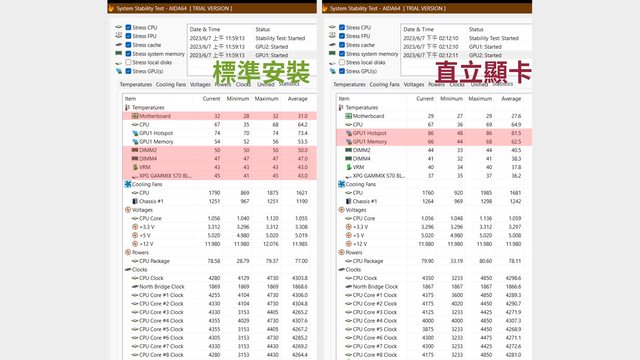Image resolution: width=640 pixels, height=360 pixels.
Task: Click the Voltages icon in right window
Action: pos(341,210)
